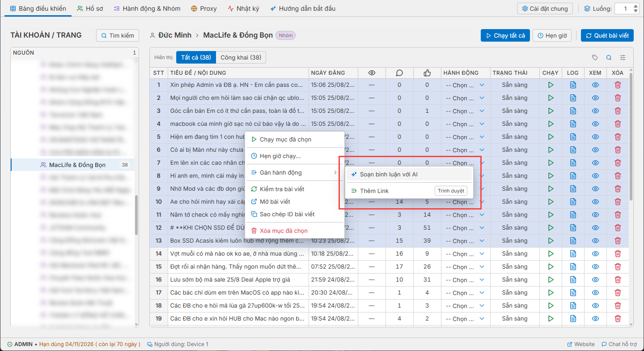Image resolution: width=644 pixels, height=351 pixels.
Task: Open action dropdown for row 12
Action: pyautogui.click(x=465, y=228)
